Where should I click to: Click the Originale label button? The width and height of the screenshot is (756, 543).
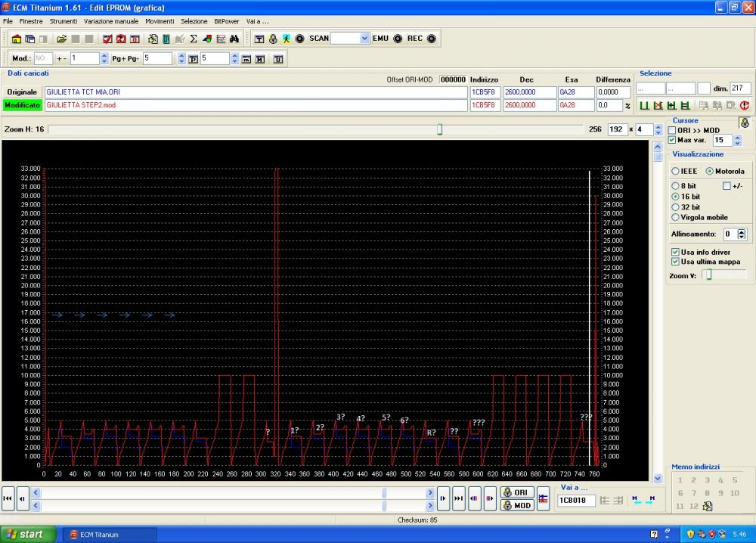(x=22, y=92)
